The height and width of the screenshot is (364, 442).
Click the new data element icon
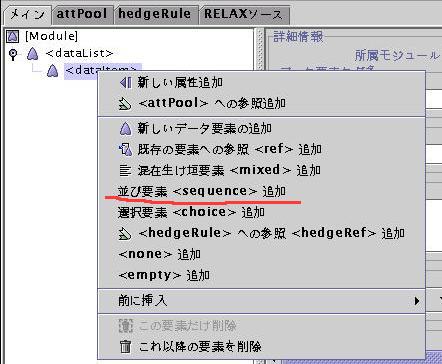click(x=125, y=129)
